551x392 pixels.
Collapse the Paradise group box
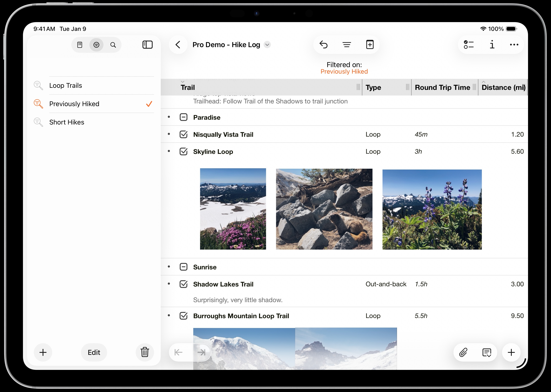coord(183,117)
